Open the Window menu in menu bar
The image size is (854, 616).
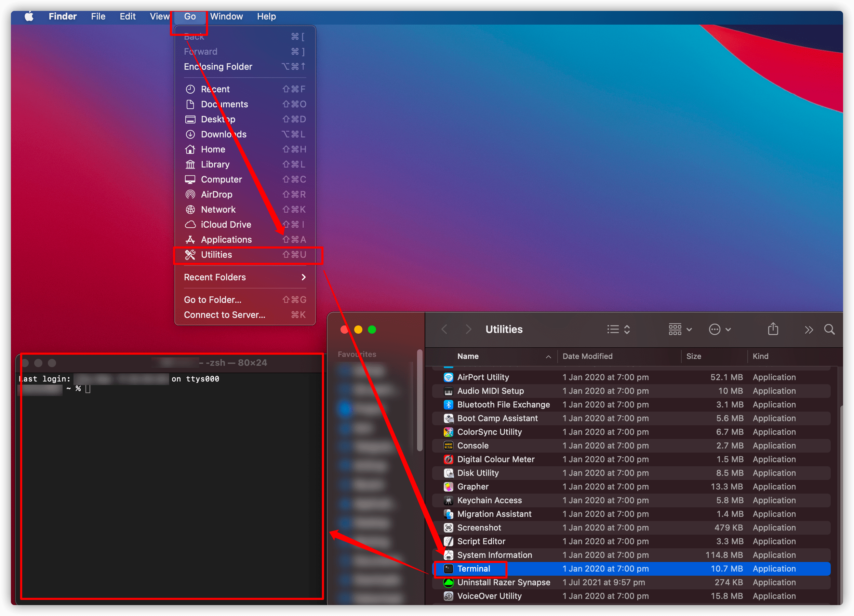(226, 16)
